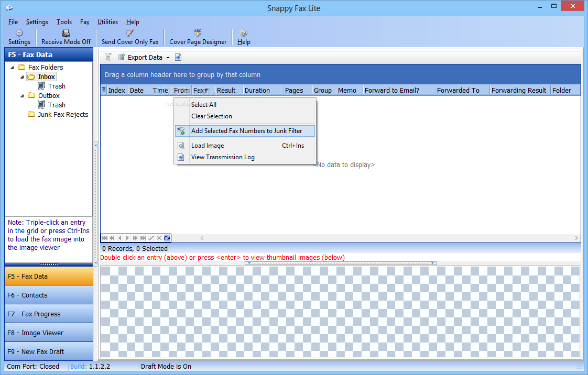Open the Export Data dropdown arrow

[x=168, y=58]
